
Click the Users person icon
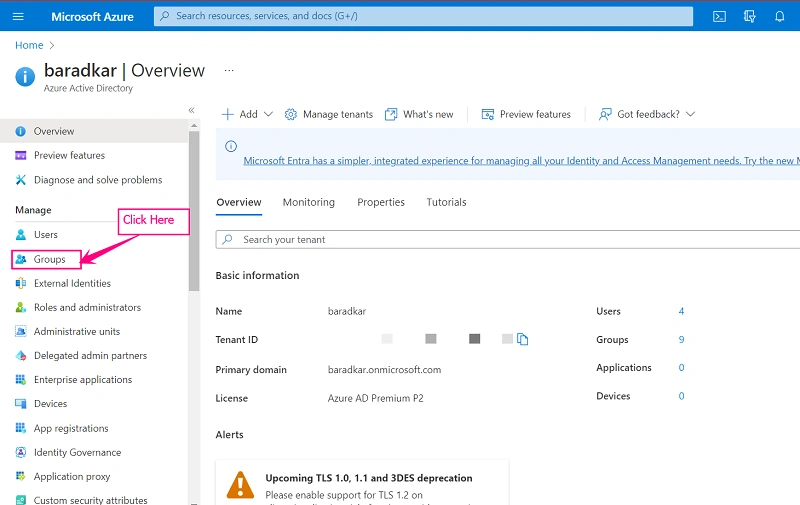(20, 235)
